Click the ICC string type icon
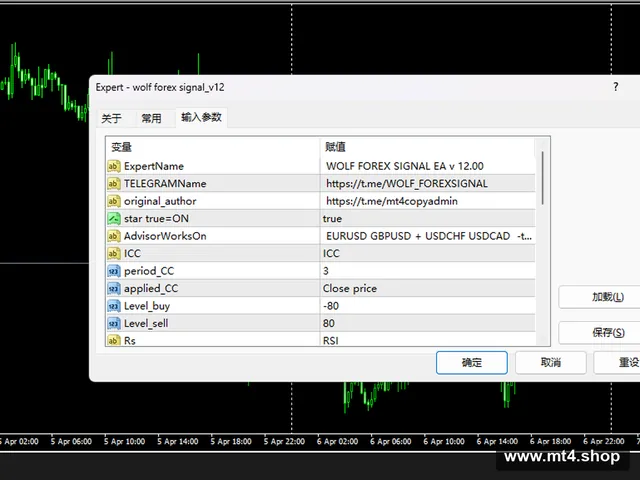Image resolution: width=640 pixels, height=480 pixels. tap(114, 253)
